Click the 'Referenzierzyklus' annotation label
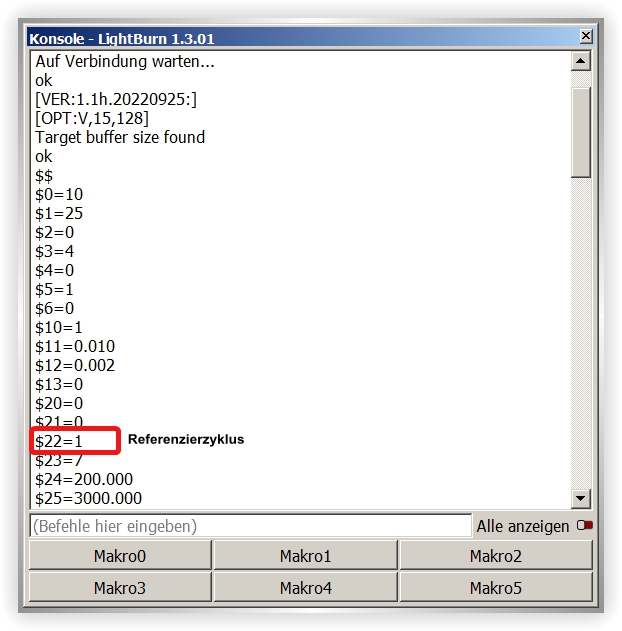This screenshot has width=622, height=631. [x=186, y=439]
